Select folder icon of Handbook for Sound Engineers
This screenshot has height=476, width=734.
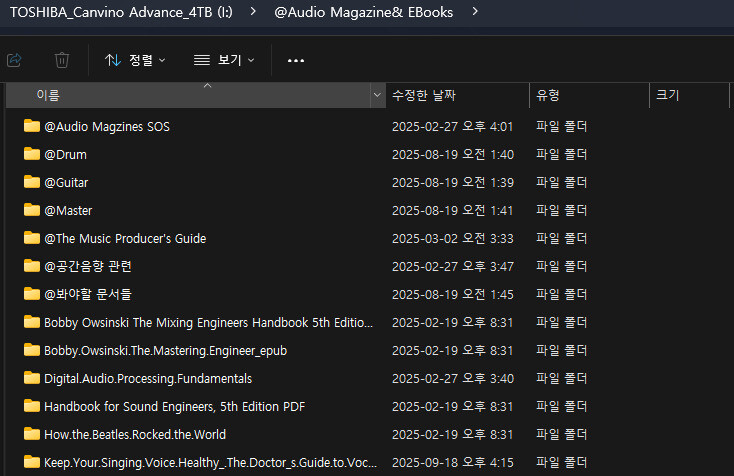pyautogui.click(x=32, y=406)
